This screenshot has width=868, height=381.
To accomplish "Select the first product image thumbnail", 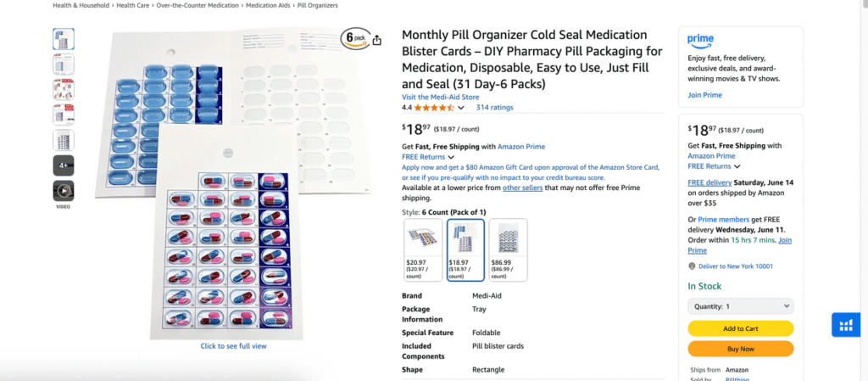I will 64,39.
